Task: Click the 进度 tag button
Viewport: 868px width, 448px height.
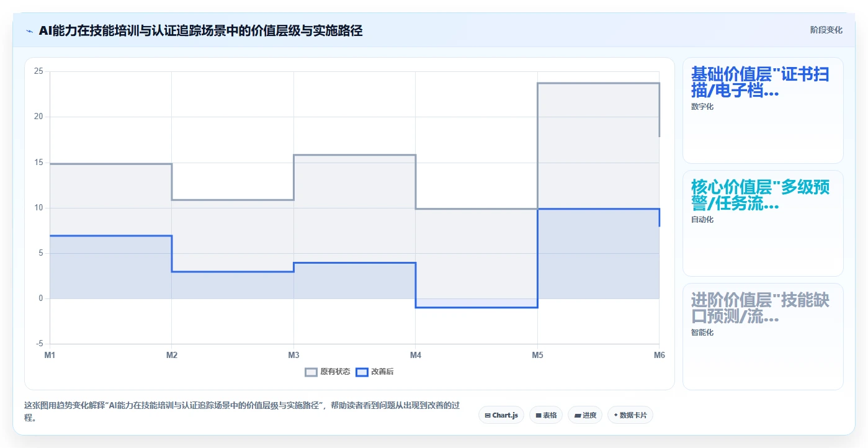Action: pyautogui.click(x=585, y=415)
